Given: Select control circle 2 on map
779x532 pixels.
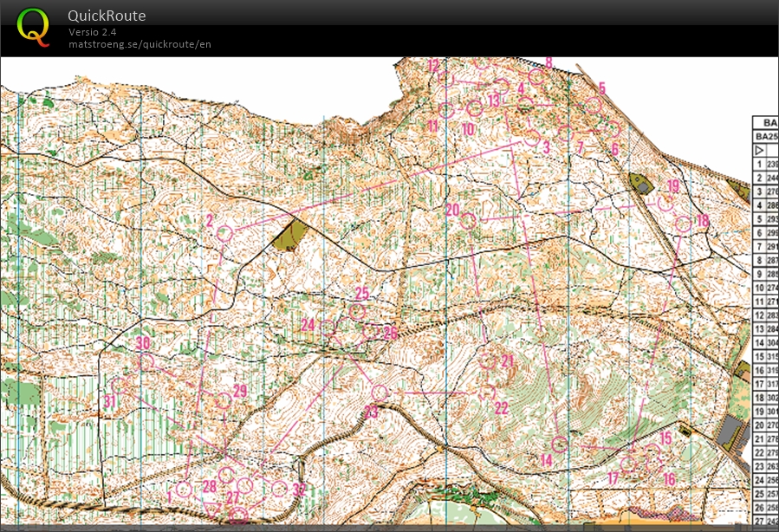Looking at the screenshot, I should pyautogui.click(x=224, y=233).
